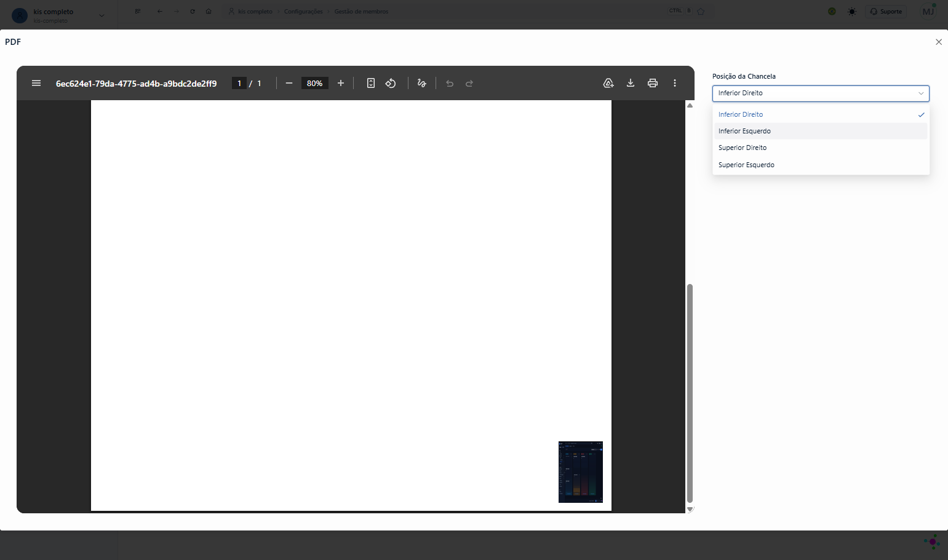948x560 pixels.
Task: Toggle the light theme sun icon
Action: (x=851, y=12)
